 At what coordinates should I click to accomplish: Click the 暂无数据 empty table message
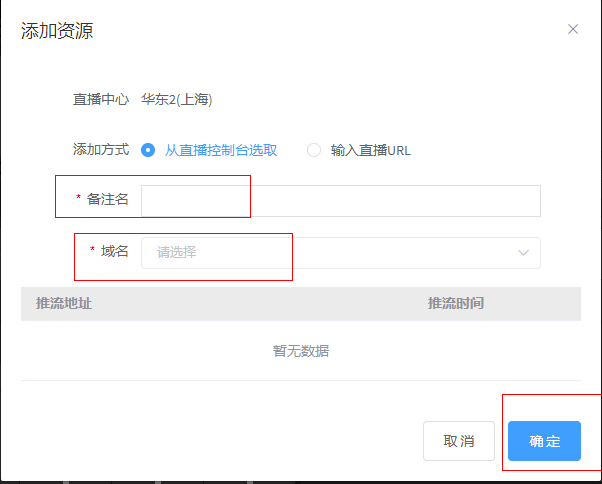[x=301, y=351]
